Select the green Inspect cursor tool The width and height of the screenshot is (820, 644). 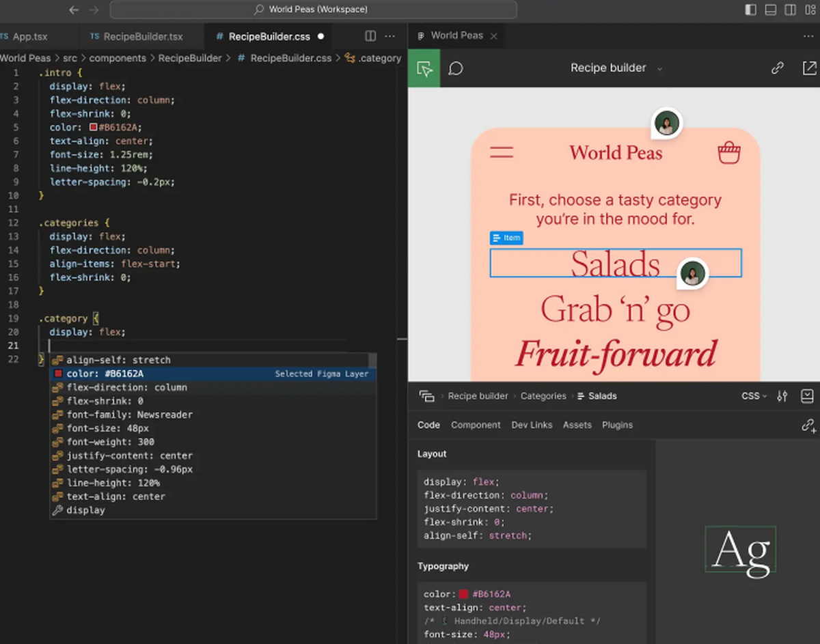pyautogui.click(x=424, y=68)
